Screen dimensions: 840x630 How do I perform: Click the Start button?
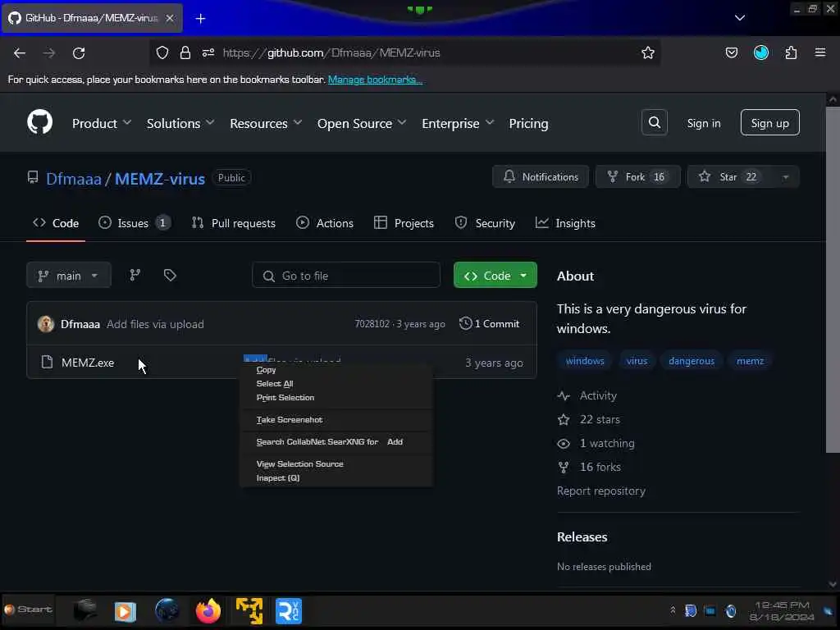(x=28, y=609)
